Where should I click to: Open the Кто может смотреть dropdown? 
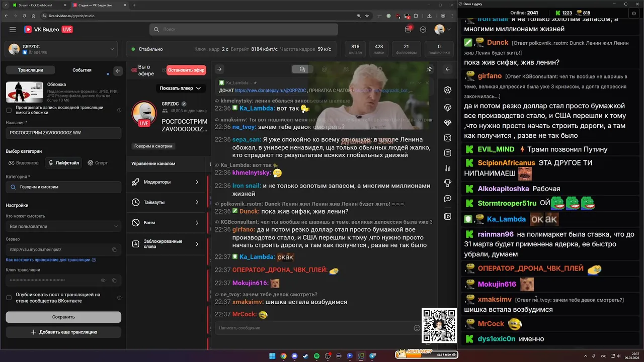(x=63, y=226)
